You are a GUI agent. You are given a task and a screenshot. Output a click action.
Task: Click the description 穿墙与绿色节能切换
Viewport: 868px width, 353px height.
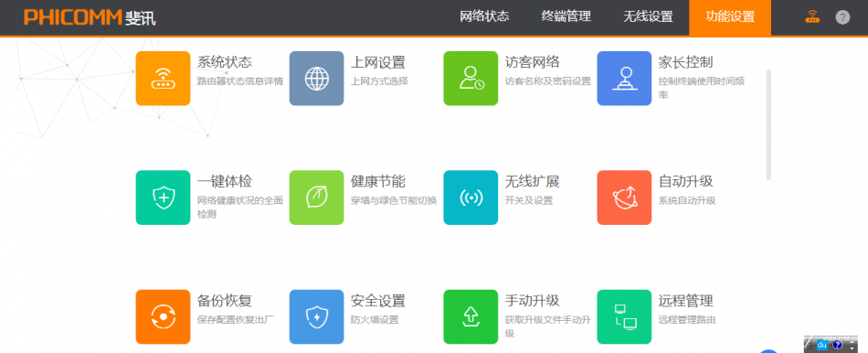click(x=394, y=200)
